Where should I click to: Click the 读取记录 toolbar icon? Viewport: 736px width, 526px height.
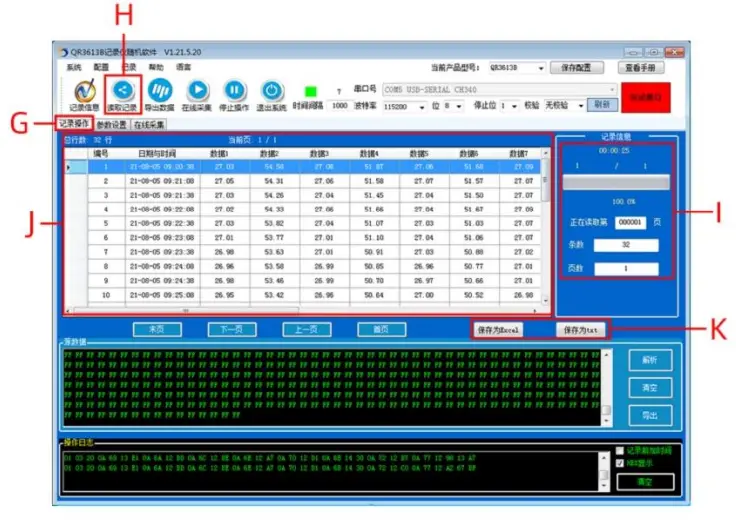pyautogui.click(x=123, y=96)
